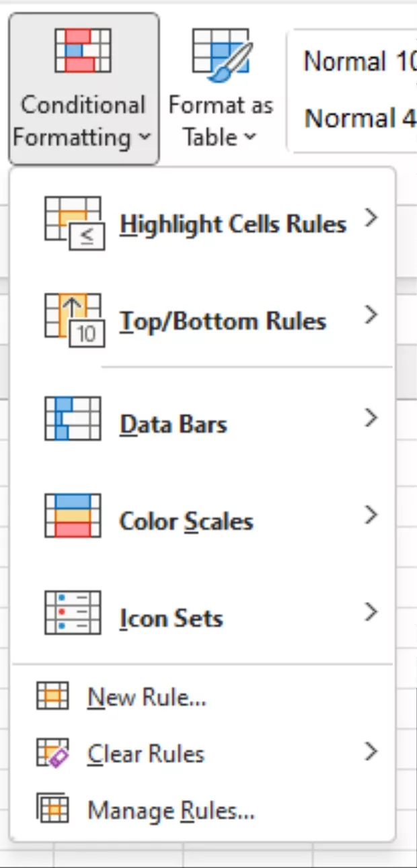Click the Conditional Formatting grid icon
The image size is (417, 868).
[83, 51]
